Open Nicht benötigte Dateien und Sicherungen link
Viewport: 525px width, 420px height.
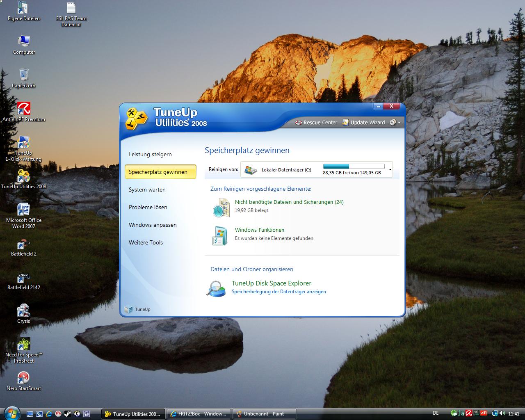pyautogui.click(x=289, y=202)
